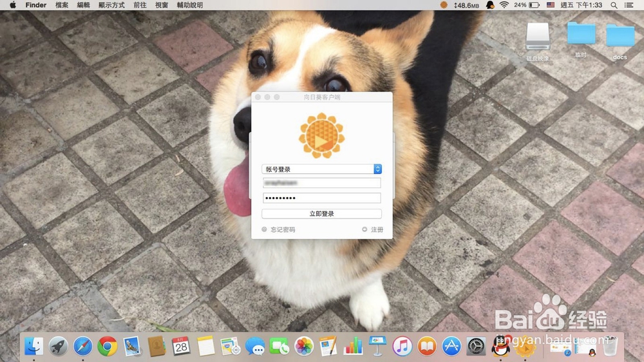Open the 視窗 menu
Screen dimensions: 644x362
(162, 5)
